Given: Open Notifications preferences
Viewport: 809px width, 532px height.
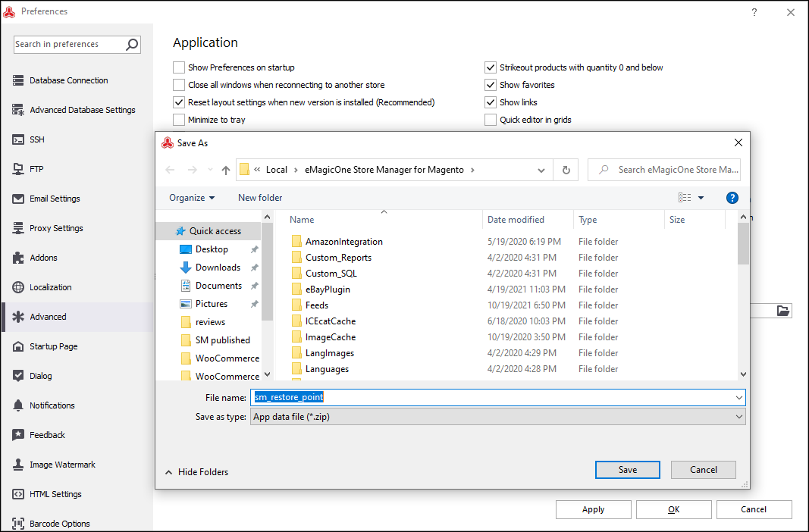Looking at the screenshot, I should pos(43,405).
